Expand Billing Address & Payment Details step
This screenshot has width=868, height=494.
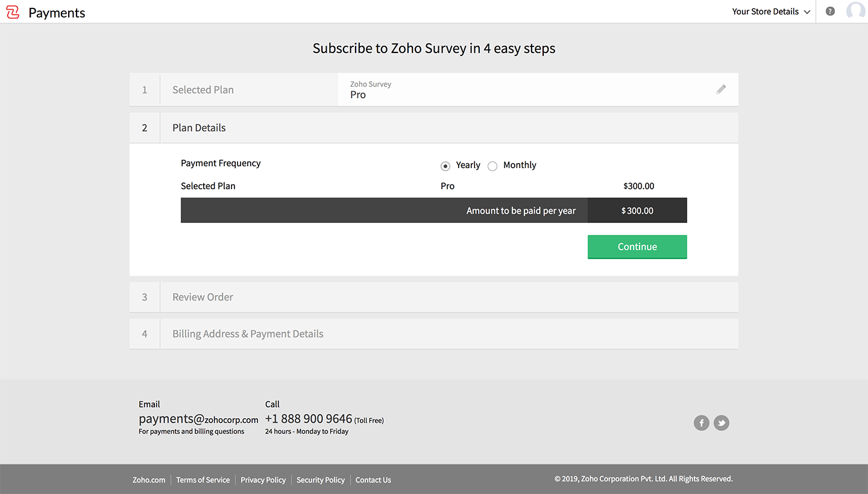[x=434, y=334]
